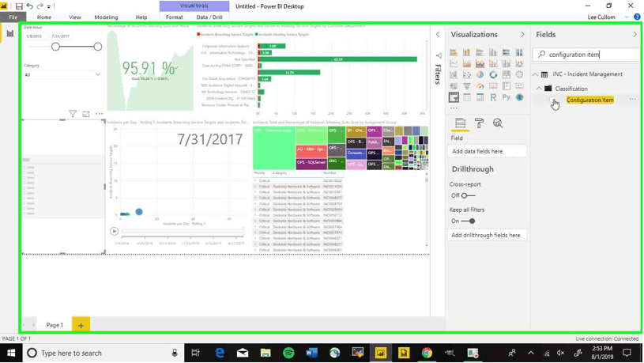Select the Stacked bar chart visualization

coord(454,52)
